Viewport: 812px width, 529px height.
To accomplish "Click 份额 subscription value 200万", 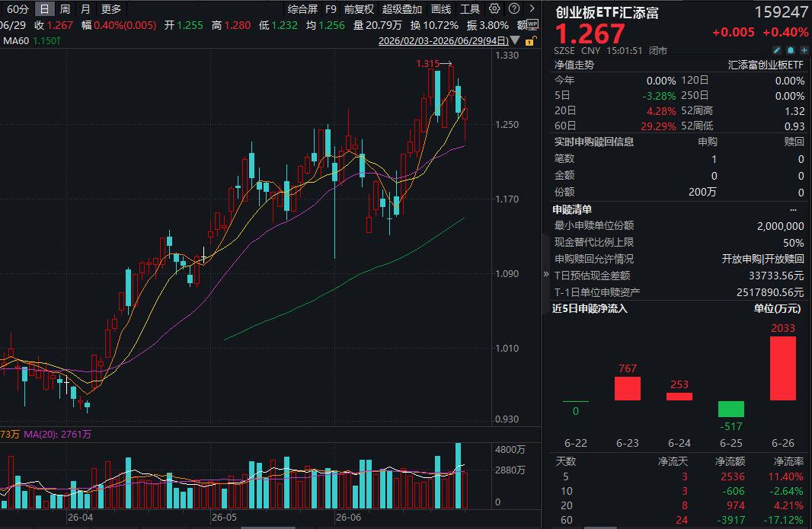I will [702, 192].
